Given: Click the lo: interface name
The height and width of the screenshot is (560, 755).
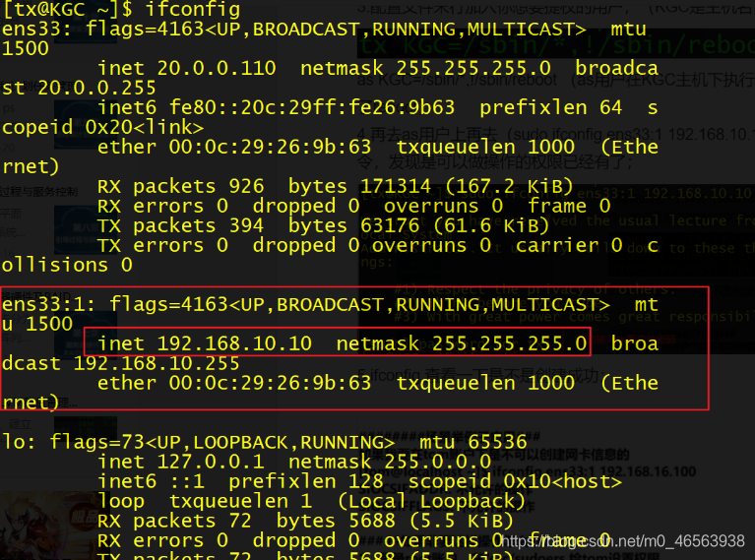Looking at the screenshot, I should (x=19, y=442).
